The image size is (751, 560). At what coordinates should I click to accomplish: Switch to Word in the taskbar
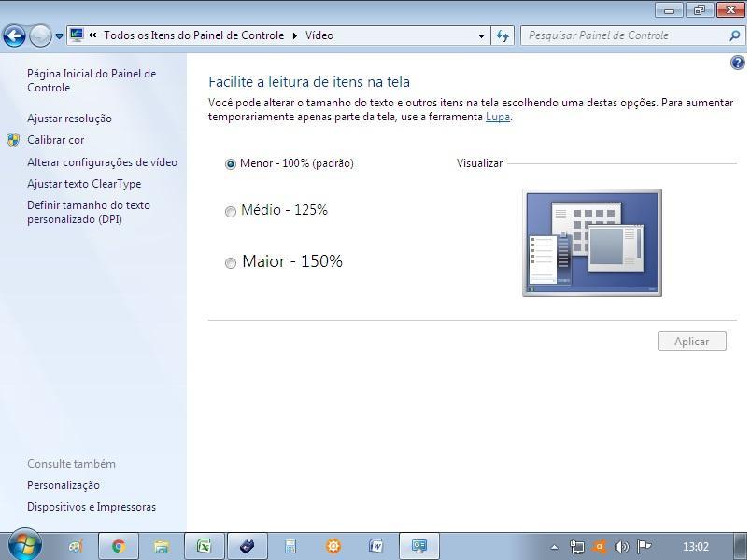pyautogui.click(x=376, y=546)
